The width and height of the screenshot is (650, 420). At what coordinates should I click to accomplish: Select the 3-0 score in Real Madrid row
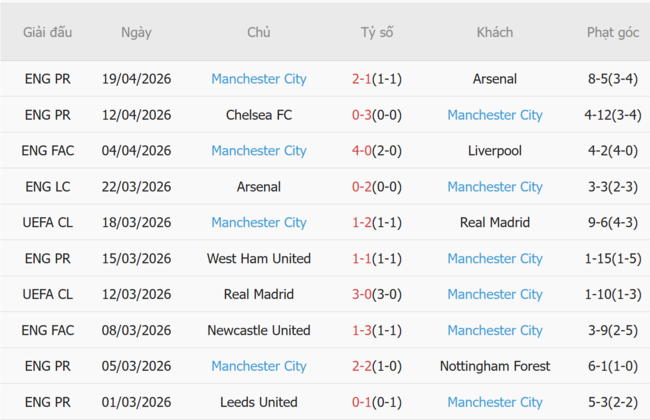[x=377, y=295]
